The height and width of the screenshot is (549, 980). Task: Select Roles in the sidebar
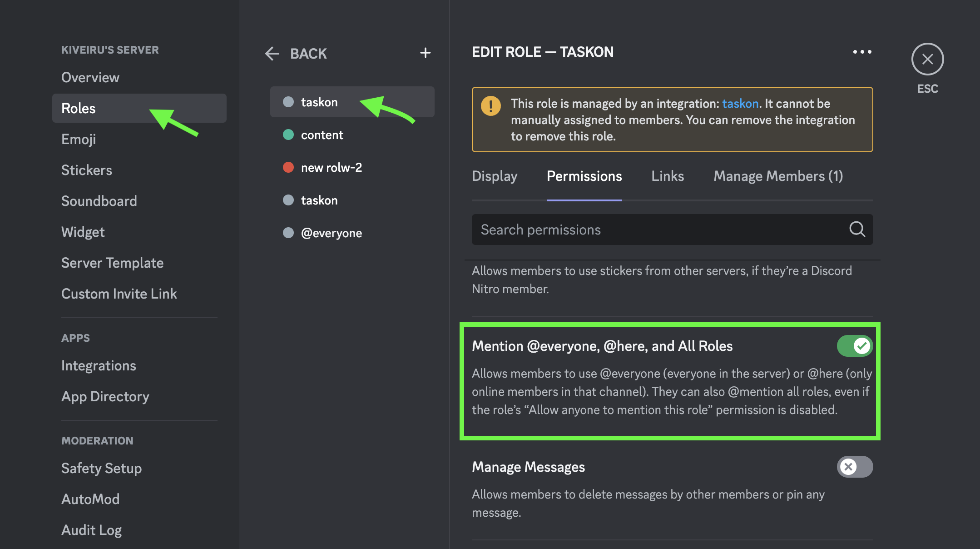[139, 108]
